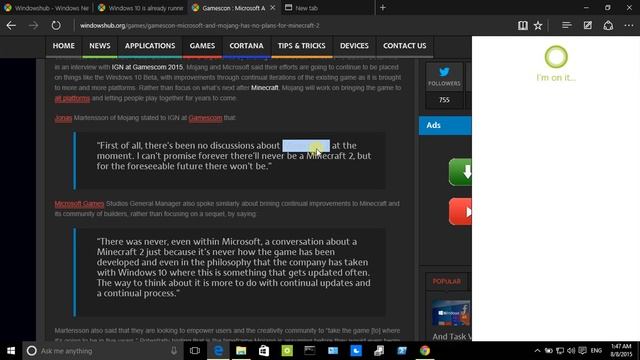Open the NEWS section
The image size is (640, 360).
[100, 46]
